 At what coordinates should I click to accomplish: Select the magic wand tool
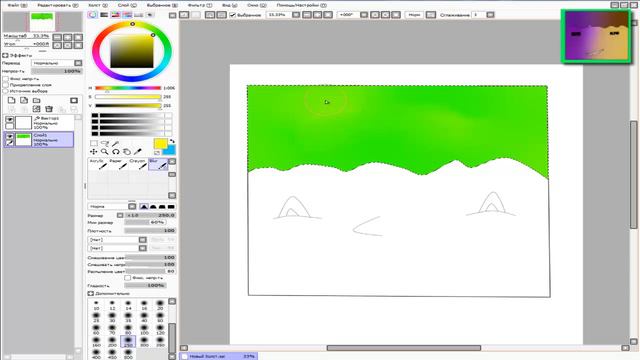(x=116, y=143)
